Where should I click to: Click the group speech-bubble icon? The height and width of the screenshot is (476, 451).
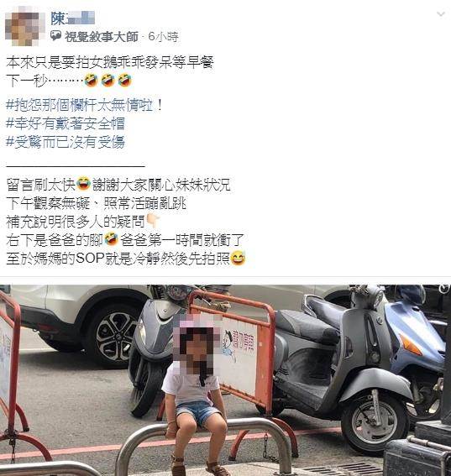56,36
